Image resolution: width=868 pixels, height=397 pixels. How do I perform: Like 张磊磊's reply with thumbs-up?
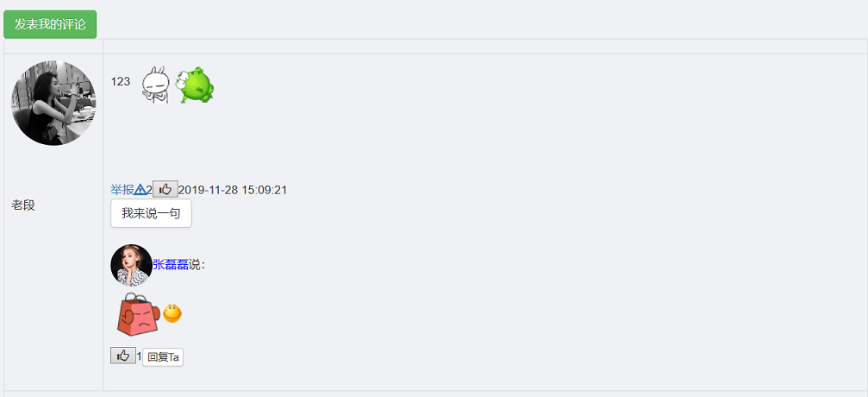point(123,356)
